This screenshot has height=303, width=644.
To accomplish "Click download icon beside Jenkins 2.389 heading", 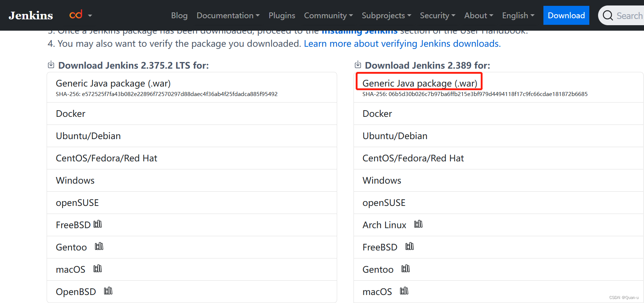I will pyautogui.click(x=358, y=65).
